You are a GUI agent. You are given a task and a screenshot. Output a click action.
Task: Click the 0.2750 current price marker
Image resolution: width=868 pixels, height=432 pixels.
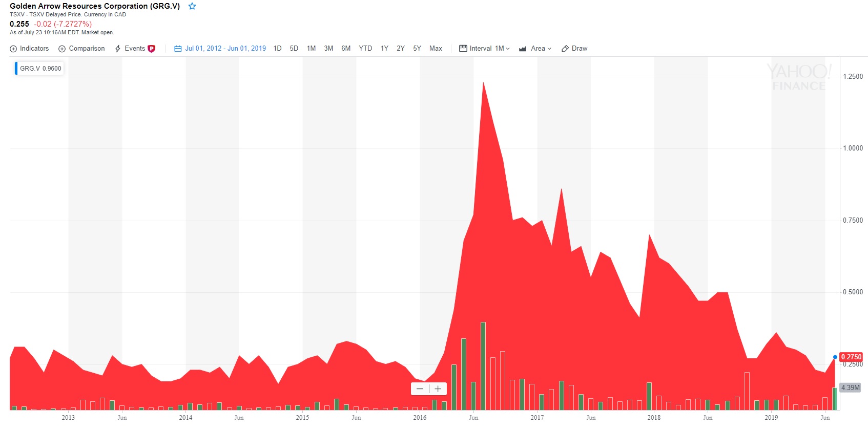(851, 357)
